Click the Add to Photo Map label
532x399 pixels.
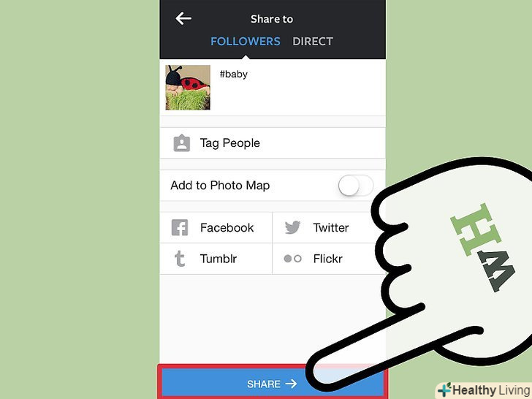(x=220, y=186)
